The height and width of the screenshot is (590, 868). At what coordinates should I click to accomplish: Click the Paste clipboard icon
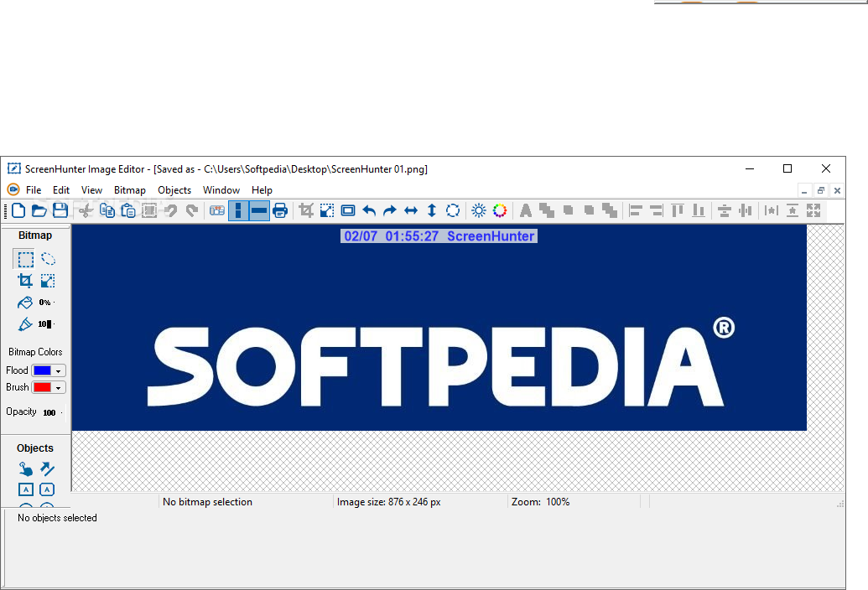coord(127,210)
